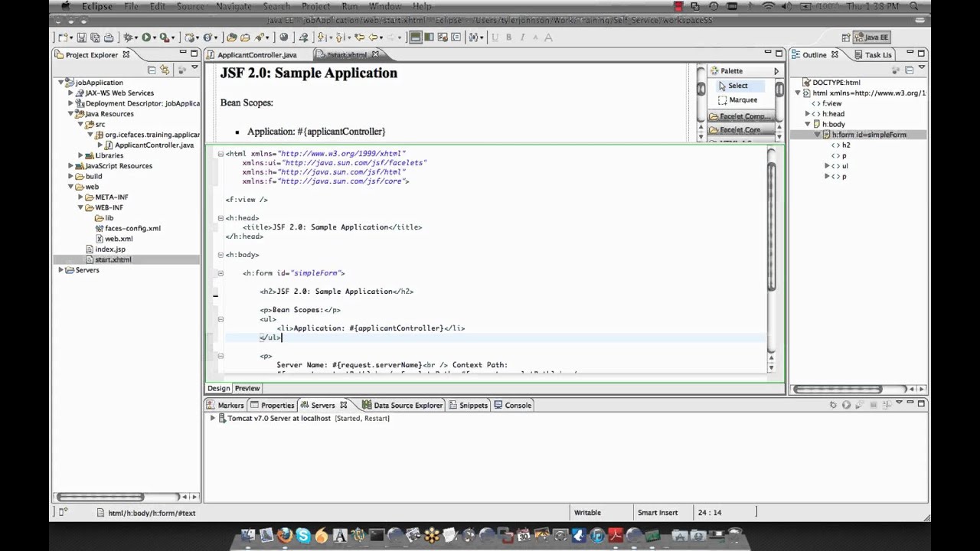
Task: Click the source editor vertical scrollbar
Action: (x=771, y=225)
